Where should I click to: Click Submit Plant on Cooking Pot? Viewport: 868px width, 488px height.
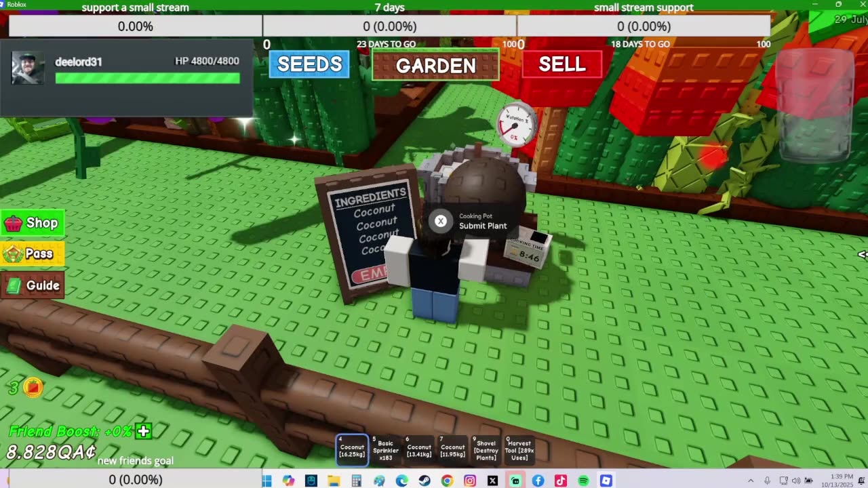tap(483, 226)
